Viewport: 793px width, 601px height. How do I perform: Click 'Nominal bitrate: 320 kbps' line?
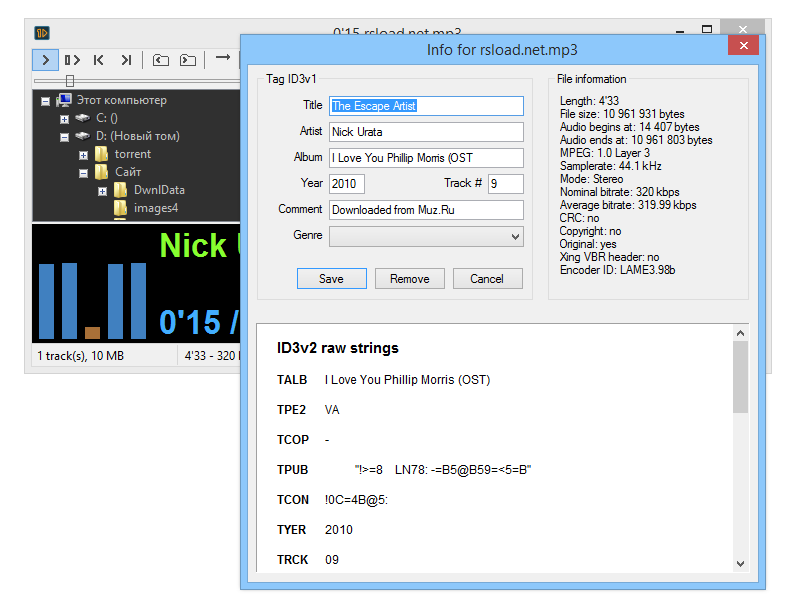(620, 192)
